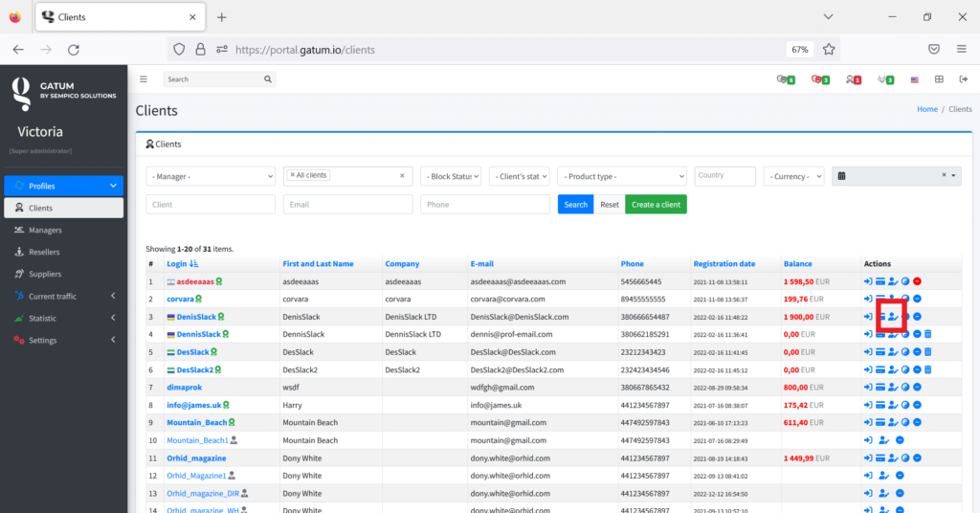Viewport: 980px width, 513px height.
Task: Click the logout icon in top bar
Action: pyautogui.click(x=963, y=79)
